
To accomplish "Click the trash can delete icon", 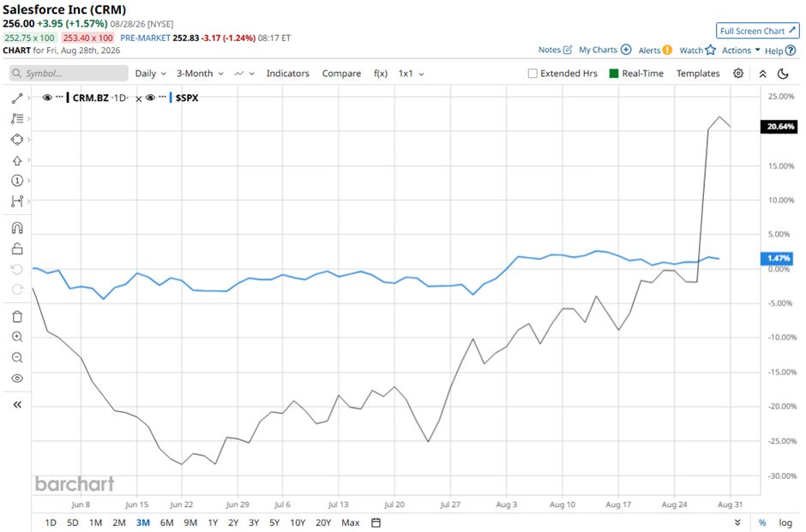I will (17, 316).
